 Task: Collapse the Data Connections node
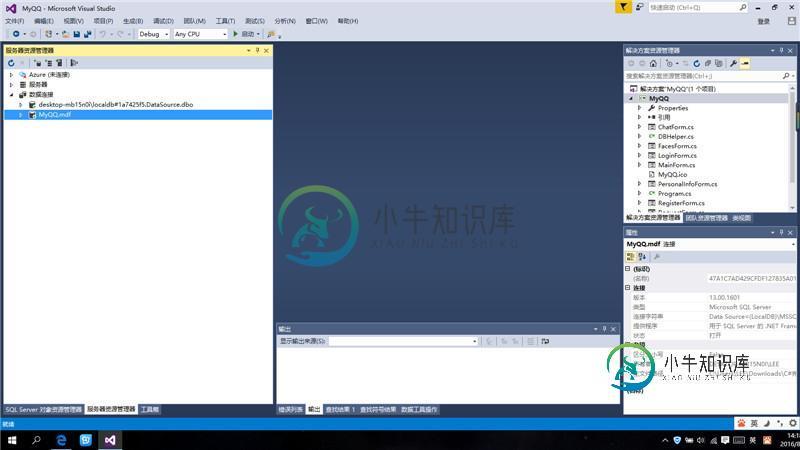12,95
